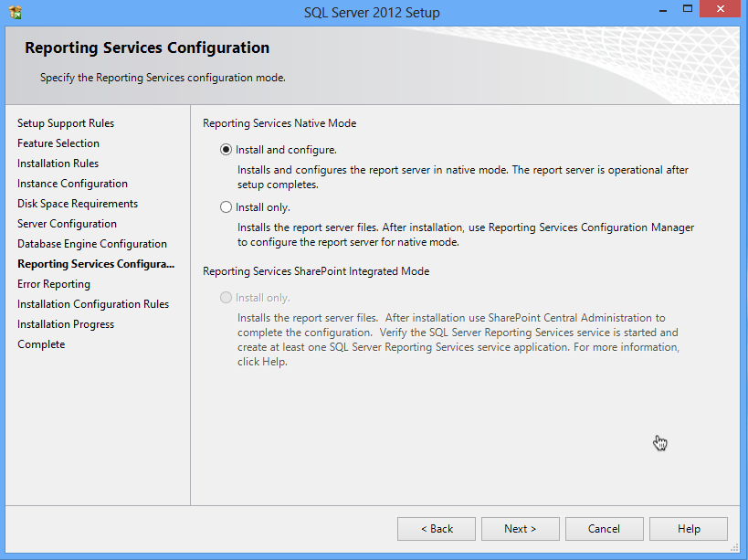Open Instance Configuration step
This screenshot has width=748, height=560.
(x=72, y=184)
